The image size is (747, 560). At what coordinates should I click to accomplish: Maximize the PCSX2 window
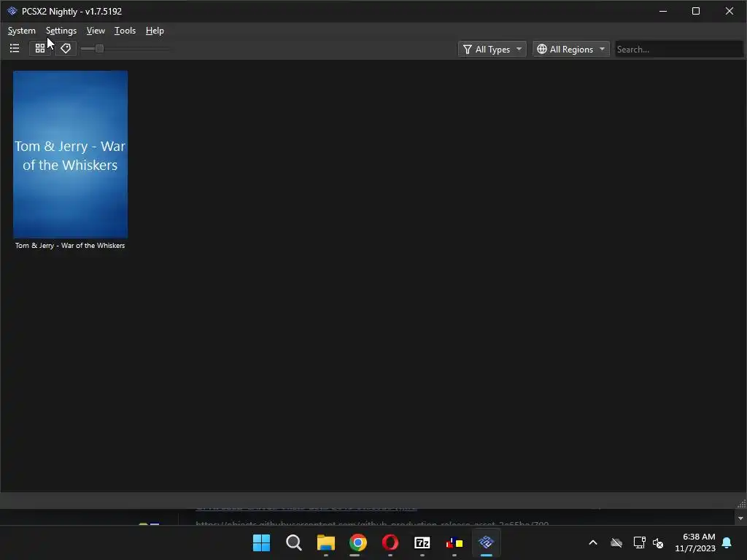point(696,11)
